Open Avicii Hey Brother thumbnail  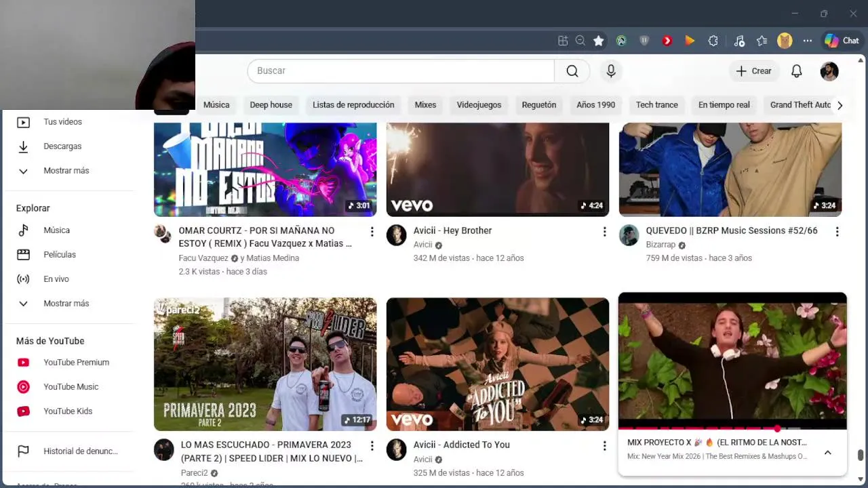[x=498, y=169]
